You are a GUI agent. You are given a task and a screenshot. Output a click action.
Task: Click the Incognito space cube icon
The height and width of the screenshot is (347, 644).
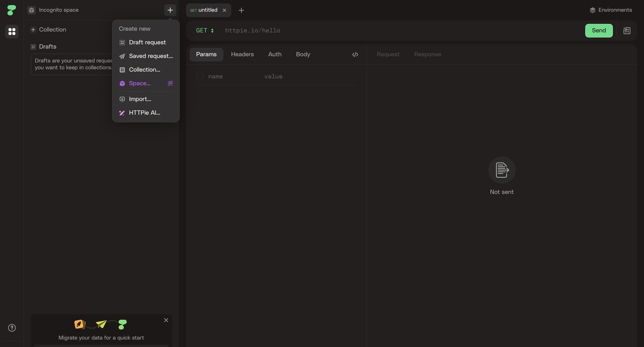click(32, 10)
